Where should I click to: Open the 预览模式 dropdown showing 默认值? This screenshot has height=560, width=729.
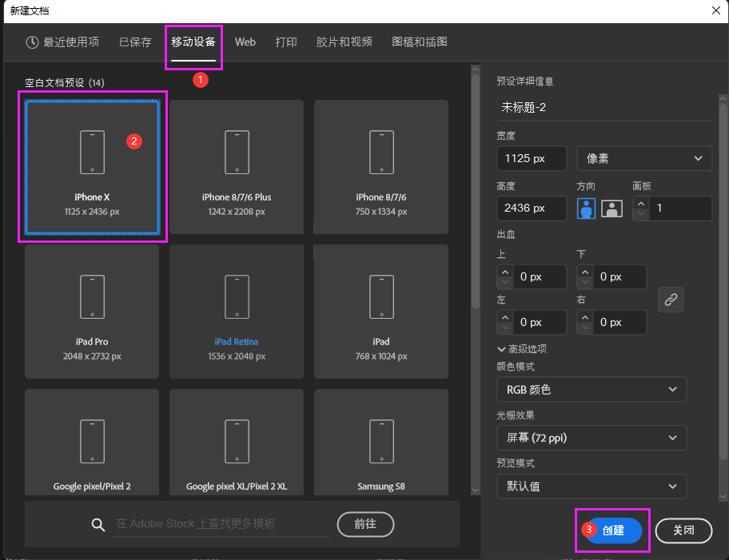coord(592,486)
